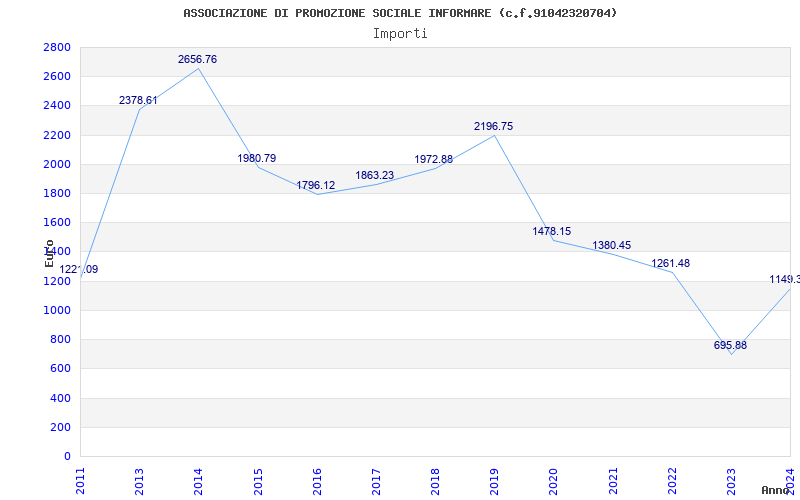Image resolution: width=800 pixels, height=500 pixels.
Task: Click the x-axis year 2015
Action: pos(258,482)
